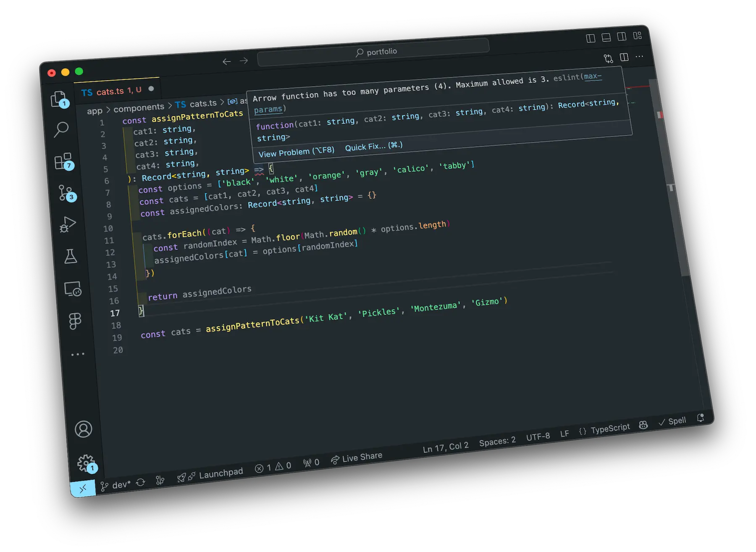The width and height of the screenshot is (756, 552).
Task: Open the Figma extension in the sidebar
Action: (74, 321)
